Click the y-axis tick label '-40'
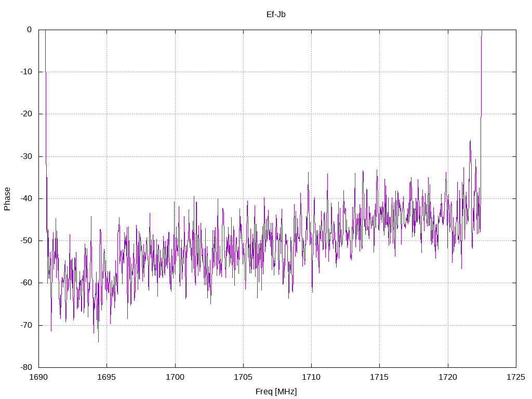 pos(26,198)
